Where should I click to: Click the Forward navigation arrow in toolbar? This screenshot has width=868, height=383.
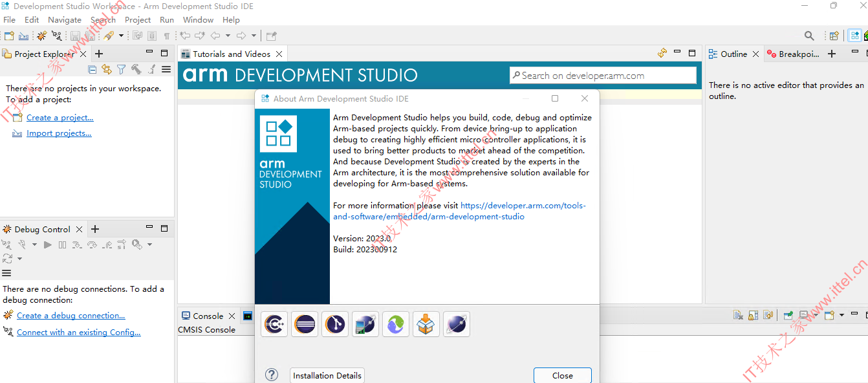pos(241,36)
